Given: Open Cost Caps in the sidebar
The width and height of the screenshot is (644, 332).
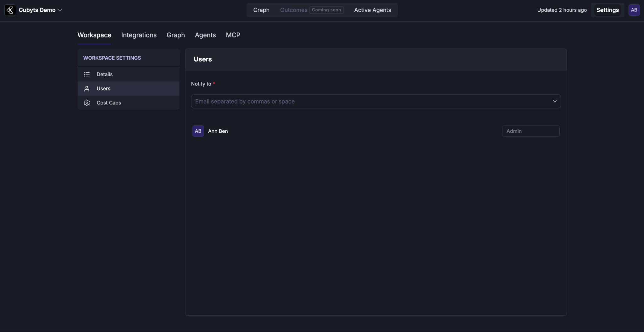Looking at the screenshot, I should 129,103.
